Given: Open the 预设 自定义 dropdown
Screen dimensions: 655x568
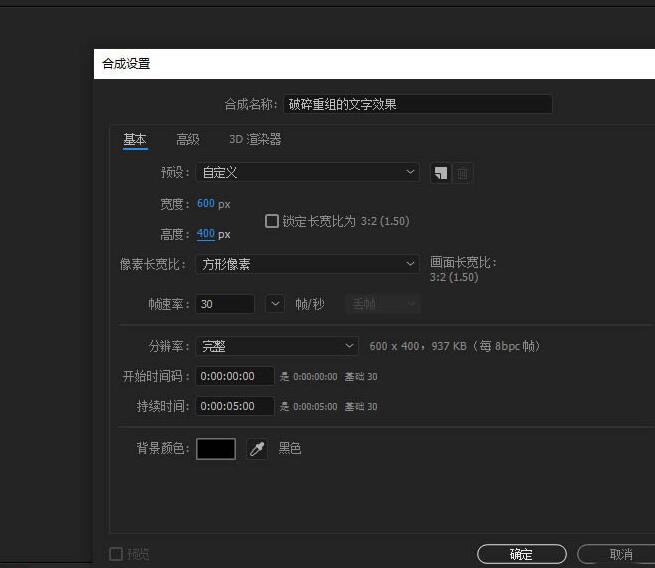Looking at the screenshot, I should [x=307, y=172].
